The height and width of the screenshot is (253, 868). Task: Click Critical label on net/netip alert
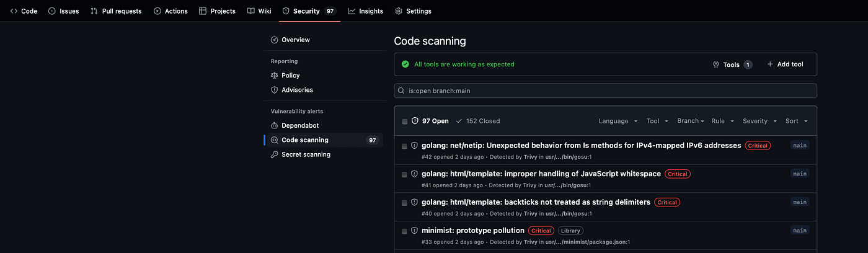pyautogui.click(x=758, y=146)
